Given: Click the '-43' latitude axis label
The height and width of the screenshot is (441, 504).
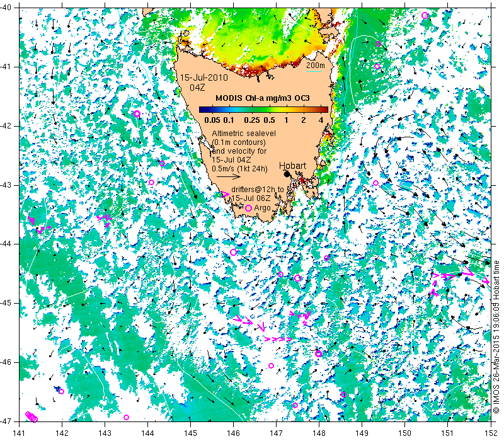Looking at the screenshot, I should (6, 185).
